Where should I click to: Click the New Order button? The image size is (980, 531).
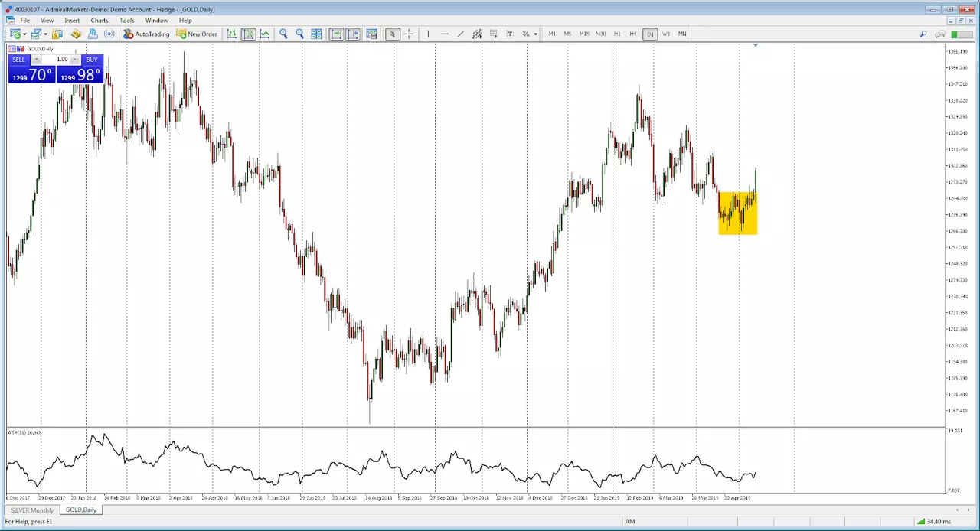coord(197,34)
